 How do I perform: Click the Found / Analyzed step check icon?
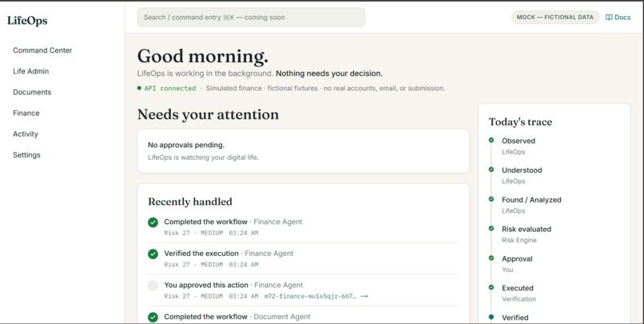click(x=491, y=199)
